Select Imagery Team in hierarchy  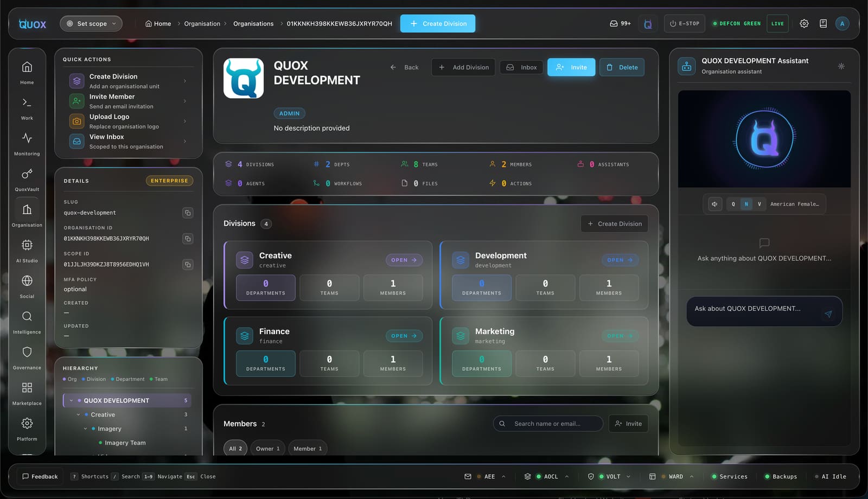[x=125, y=443]
